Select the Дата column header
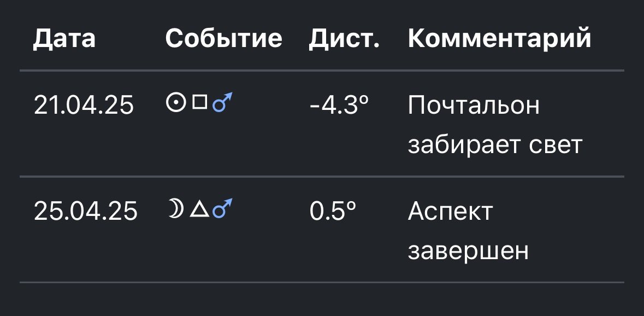Screen dimensions: 644x316 64,38
